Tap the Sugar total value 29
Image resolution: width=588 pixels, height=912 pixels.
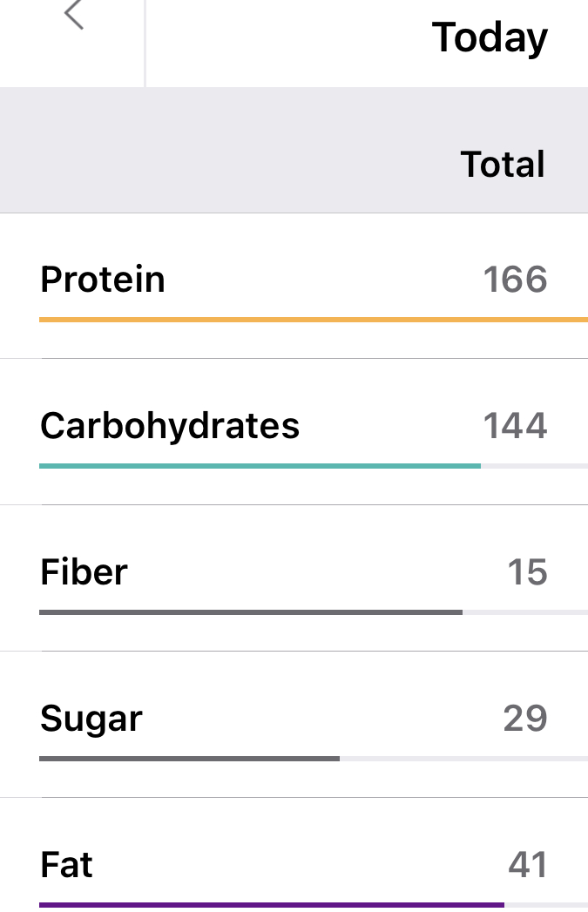click(x=525, y=719)
